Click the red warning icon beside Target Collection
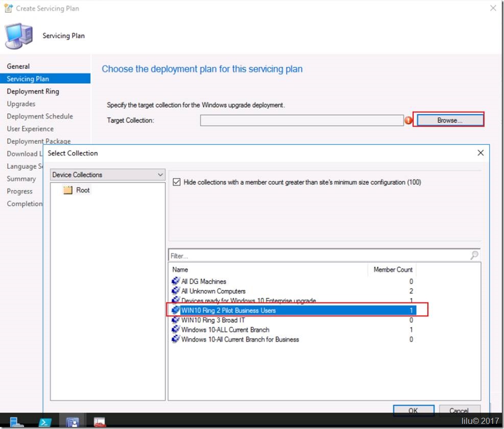 (409, 120)
